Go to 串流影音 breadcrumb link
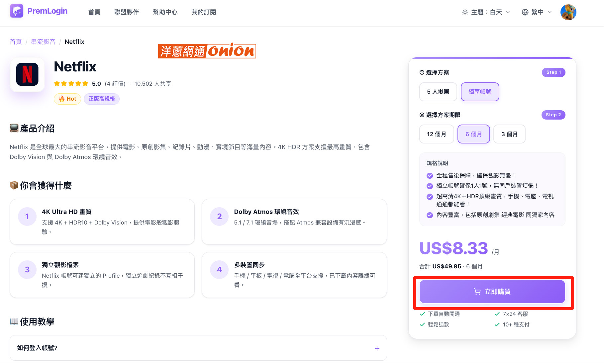The image size is (604, 364). click(x=43, y=42)
